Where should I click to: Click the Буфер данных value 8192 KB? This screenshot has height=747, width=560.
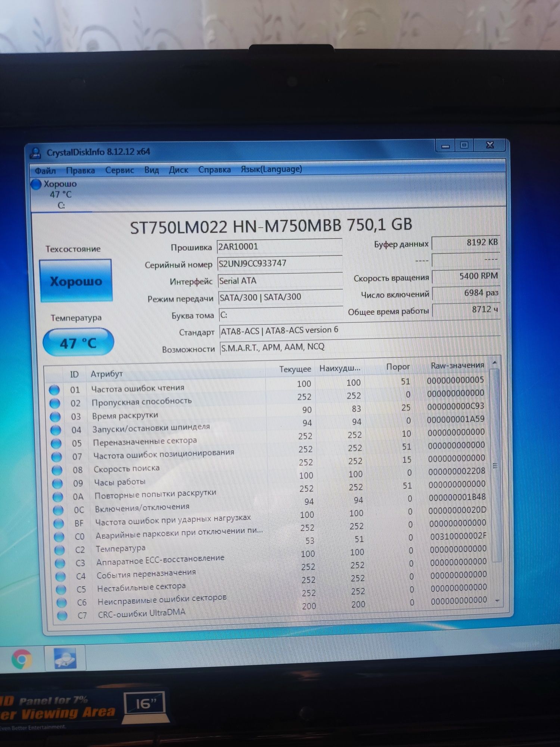(466, 242)
